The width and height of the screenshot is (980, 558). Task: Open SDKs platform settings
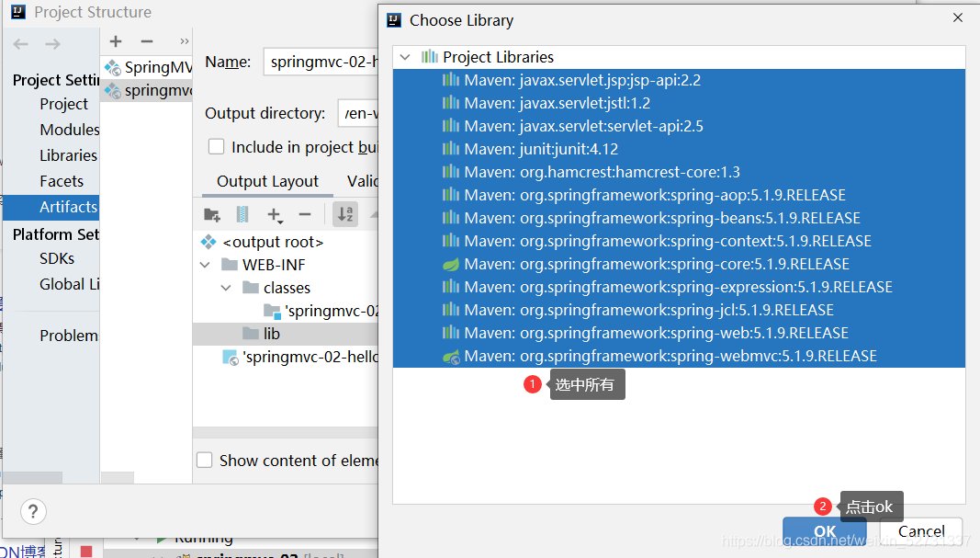tap(57, 259)
